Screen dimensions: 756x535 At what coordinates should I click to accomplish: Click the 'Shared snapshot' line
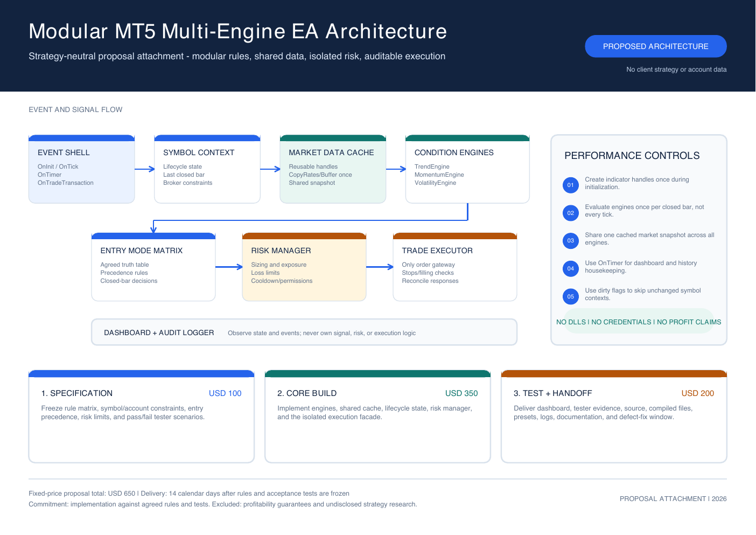pos(312,183)
